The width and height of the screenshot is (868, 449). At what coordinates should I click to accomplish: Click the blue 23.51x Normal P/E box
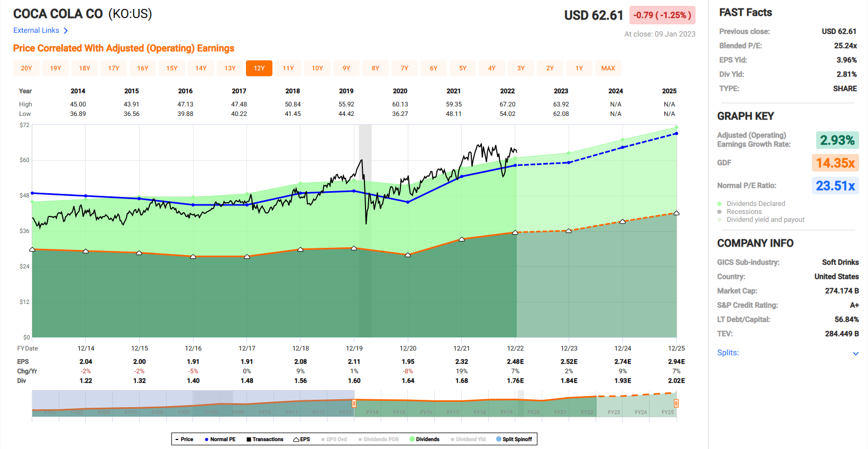tap(835, 186)
